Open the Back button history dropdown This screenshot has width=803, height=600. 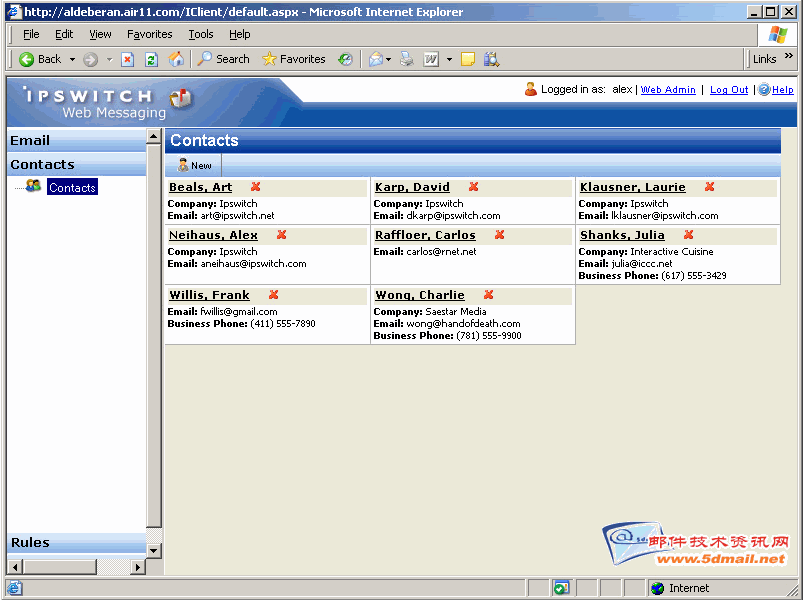(x=72, y=59)
